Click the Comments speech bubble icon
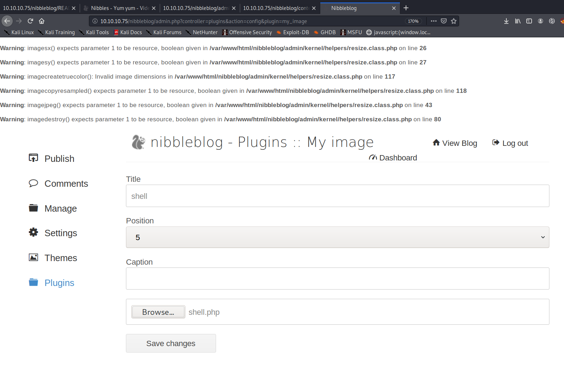This screenshot has height=392, width=564. tap(33, 183)
